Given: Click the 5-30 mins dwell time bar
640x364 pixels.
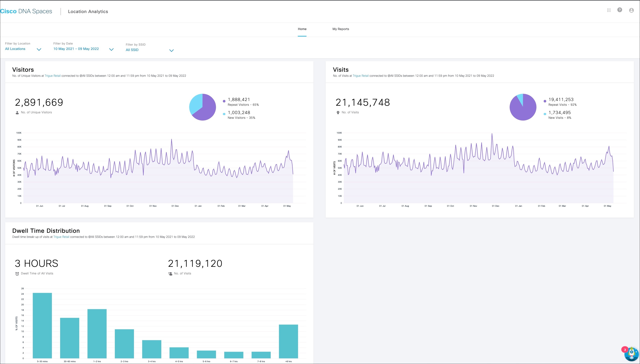Looking at the screenshot, I should tap(42, 325).
